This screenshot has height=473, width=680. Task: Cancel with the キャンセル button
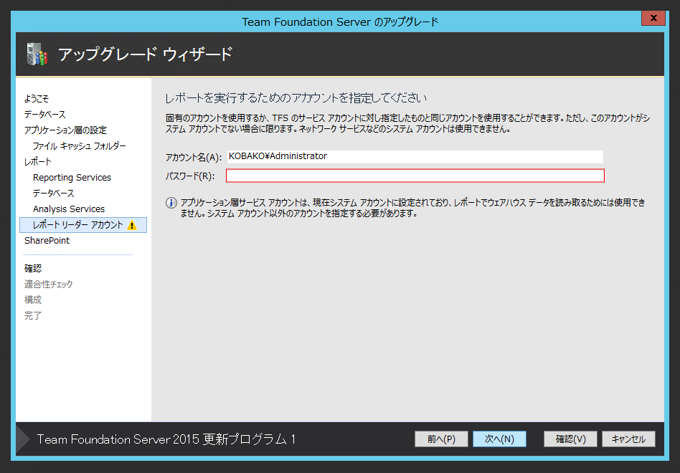[x=629, y=439]
